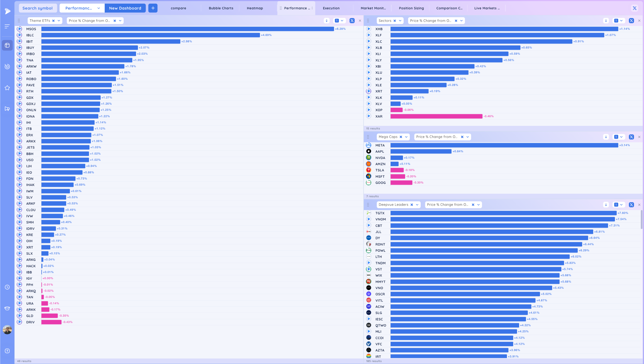The height and width of the screenshot is (364, 644).
Task: Remove the Sectors watchlist filter
Action: point(395,21)
